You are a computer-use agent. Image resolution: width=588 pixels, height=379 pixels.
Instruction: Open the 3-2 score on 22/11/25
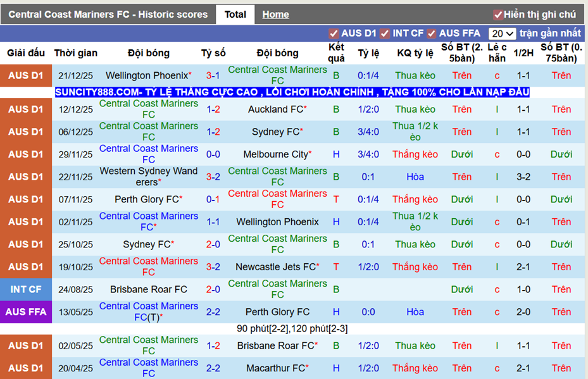coord(213,177)
